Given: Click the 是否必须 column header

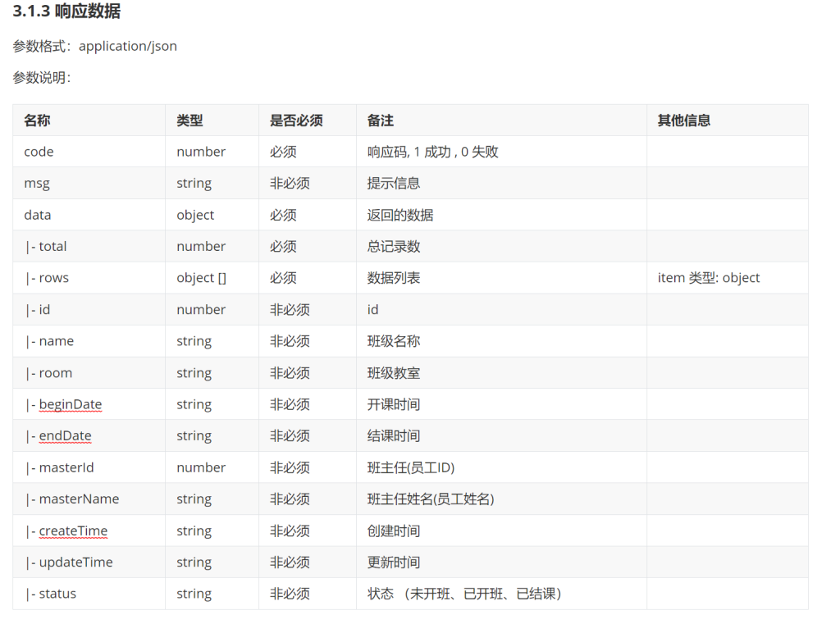Looking at the screenshot, I should click(296, 121).
